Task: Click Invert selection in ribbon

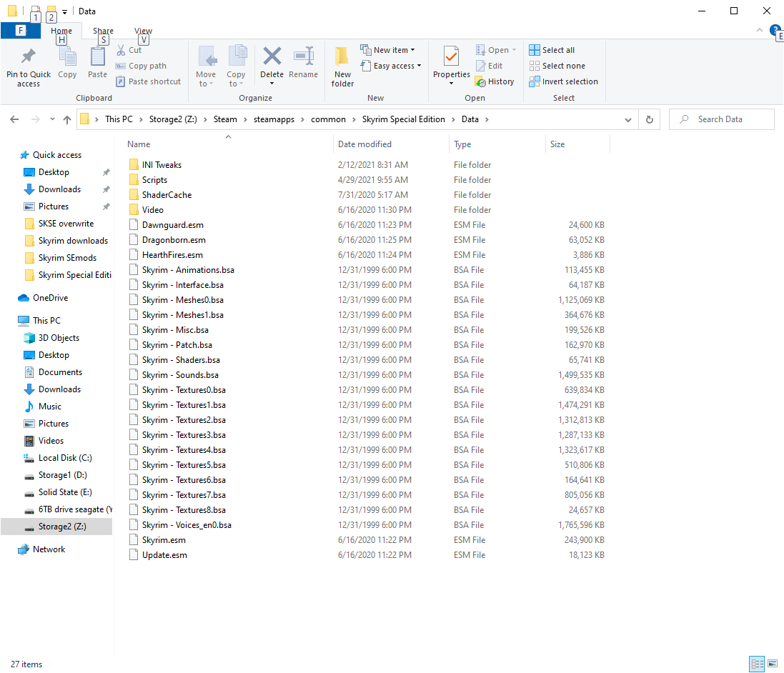Action: pos(563,81)
